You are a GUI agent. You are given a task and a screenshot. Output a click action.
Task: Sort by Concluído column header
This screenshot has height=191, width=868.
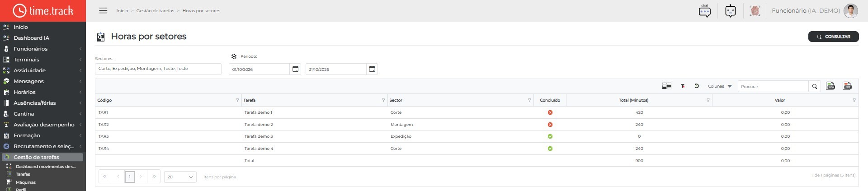point(550,100)
